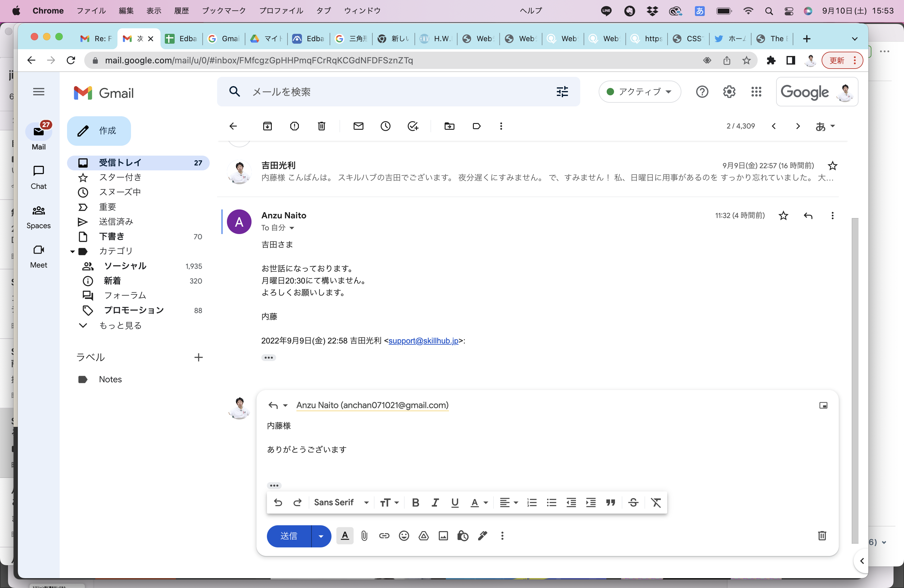Open the Chrome ブックマーク menu

224,11
